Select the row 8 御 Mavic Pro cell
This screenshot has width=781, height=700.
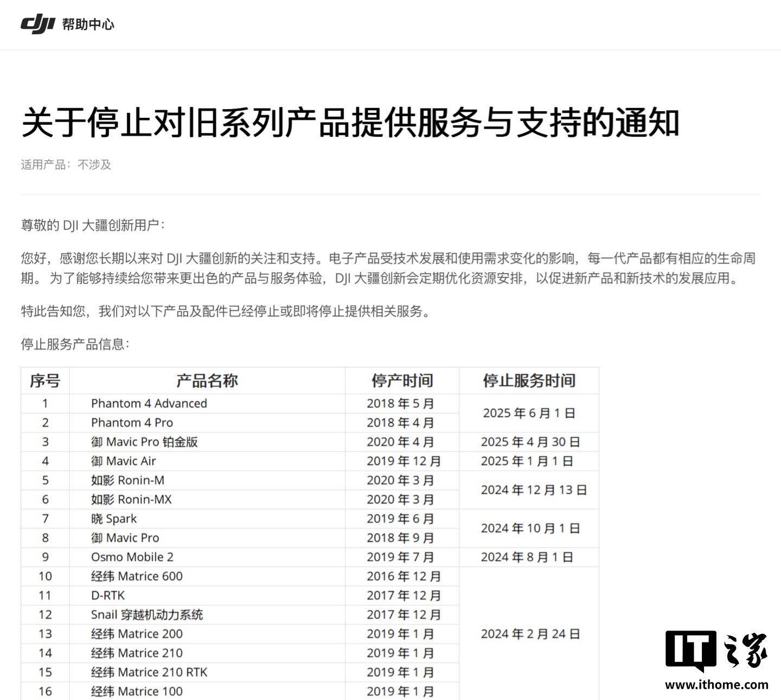click(207, 538)
